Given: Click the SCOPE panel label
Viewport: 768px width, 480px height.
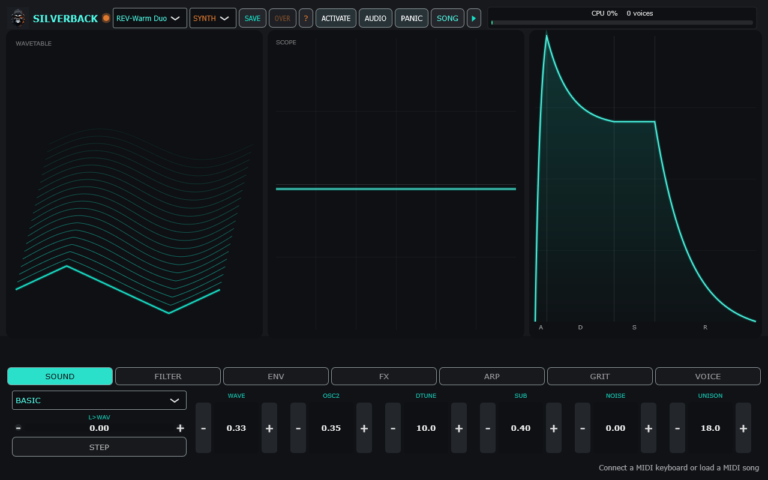Looking at the screenshot, I should click(x=286, y=43).
